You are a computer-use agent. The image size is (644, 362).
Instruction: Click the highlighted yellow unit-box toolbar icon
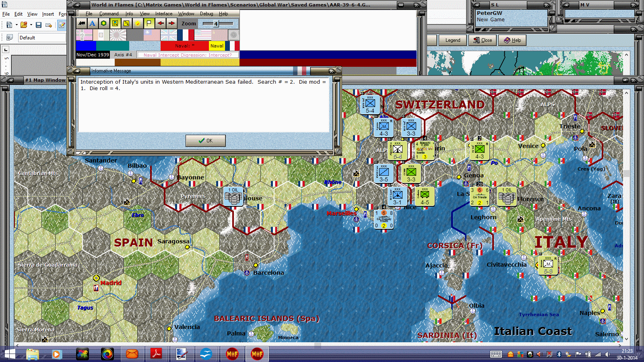point(115,23)
